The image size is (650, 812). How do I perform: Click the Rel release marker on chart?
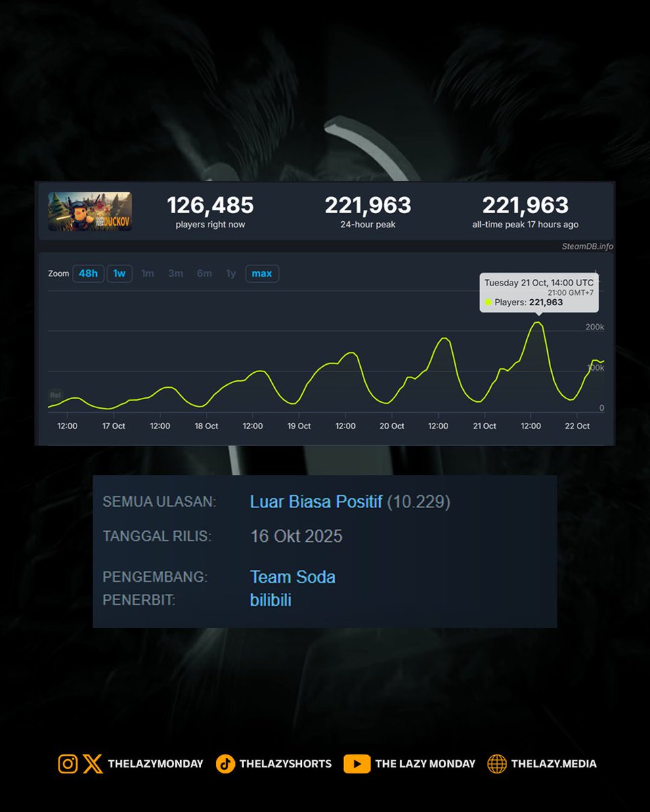click(55, 394)
